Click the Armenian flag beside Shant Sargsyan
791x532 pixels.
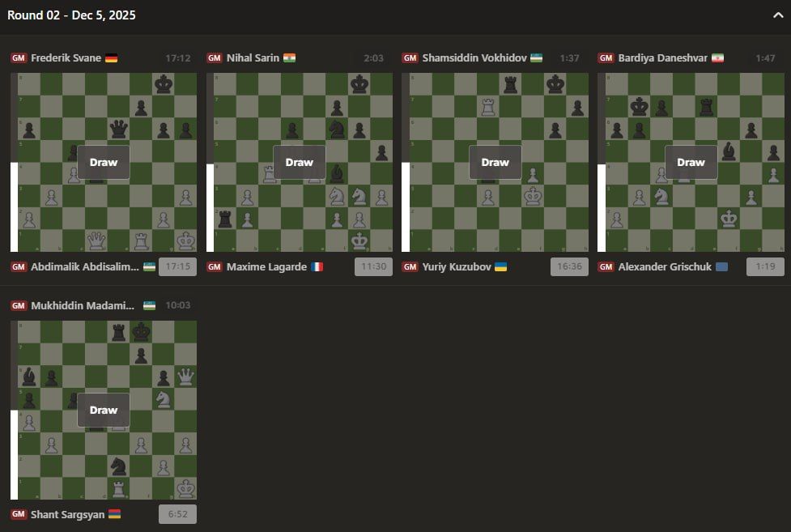115,514
